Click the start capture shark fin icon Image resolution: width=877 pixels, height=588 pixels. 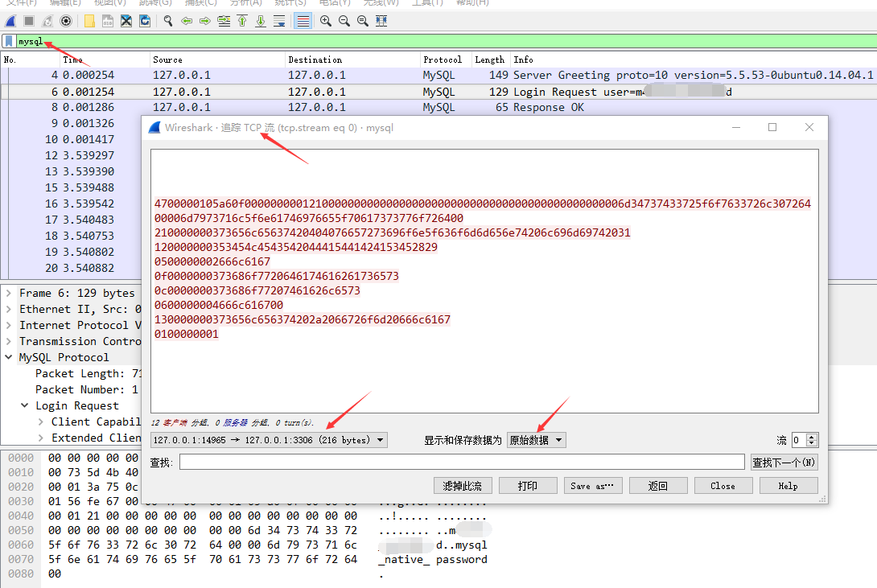[10, 21]
